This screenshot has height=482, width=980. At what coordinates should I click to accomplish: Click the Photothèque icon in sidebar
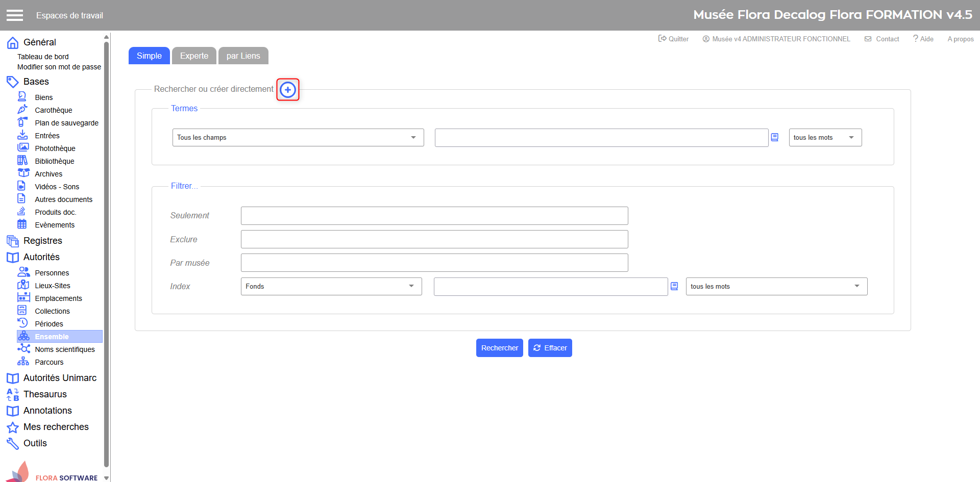23,148
